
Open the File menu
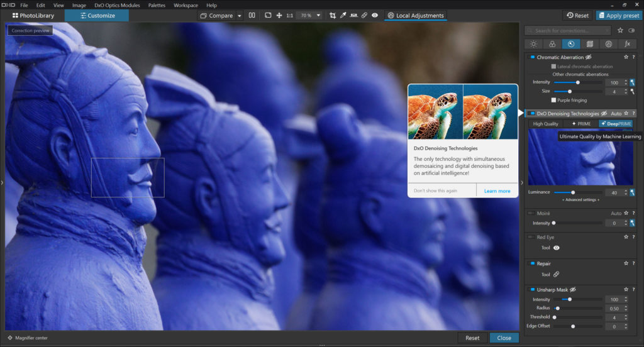[x=25, y=5]
